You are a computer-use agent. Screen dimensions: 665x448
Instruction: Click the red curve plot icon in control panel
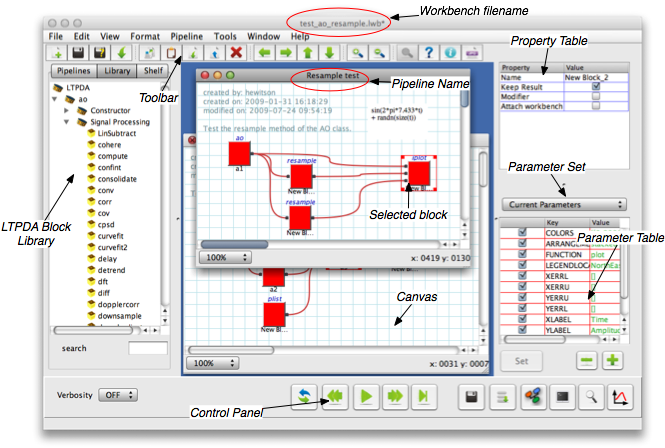click(x=620, y=397)
